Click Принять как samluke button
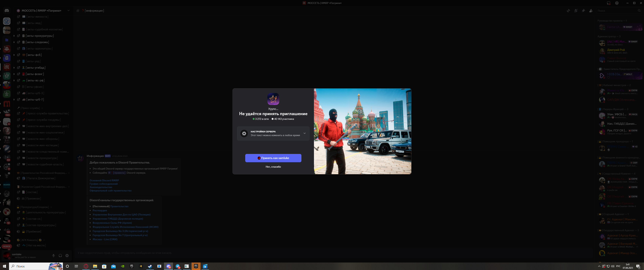The image size is (644, 270). pyautogui.click(x=273, y=158)
